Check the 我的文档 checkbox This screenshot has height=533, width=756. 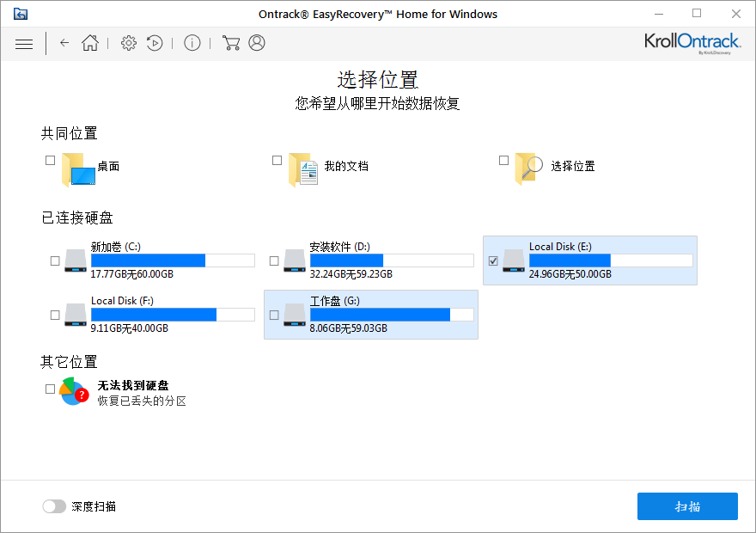coord(277,160)
